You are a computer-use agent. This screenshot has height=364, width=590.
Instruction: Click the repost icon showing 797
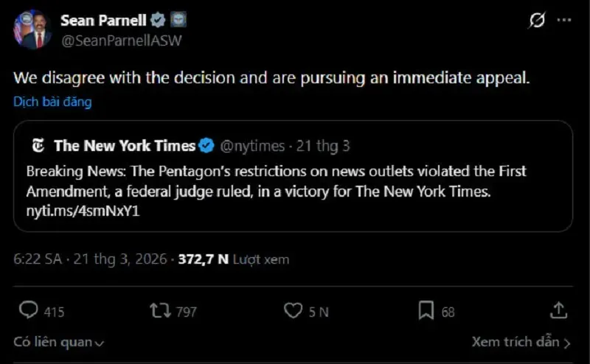point(159,311)
